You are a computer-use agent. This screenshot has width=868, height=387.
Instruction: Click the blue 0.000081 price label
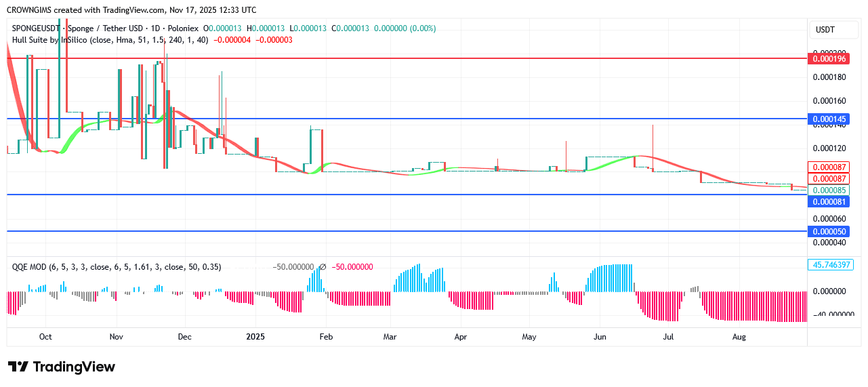pos(829,202)
